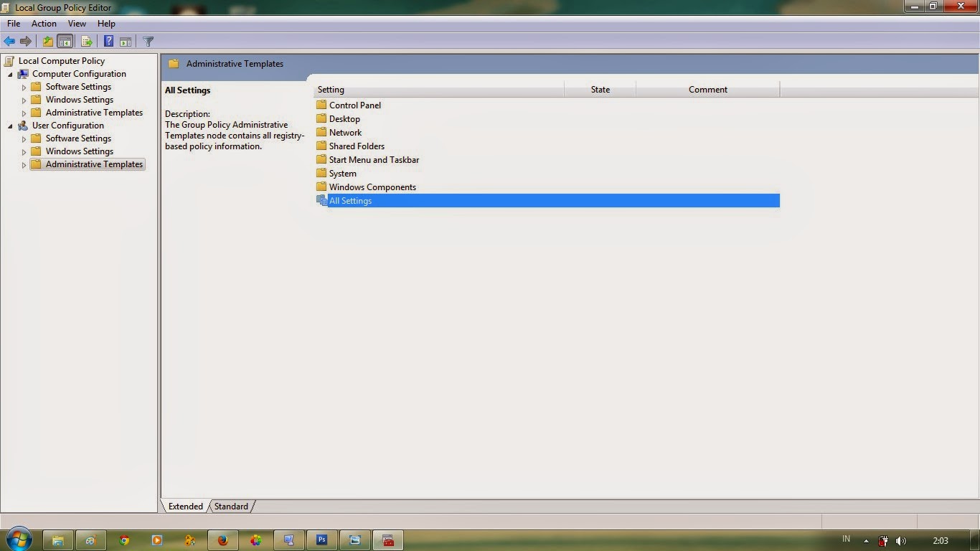Click the volume speaker tray icon
This screenshot has width=980, height=551.
tap(901, 541)
